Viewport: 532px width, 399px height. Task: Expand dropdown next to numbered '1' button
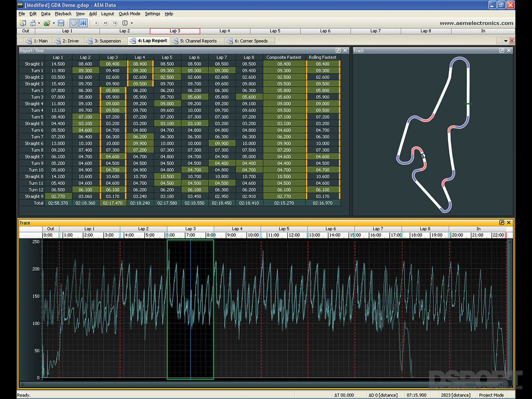[x=132, y=23]
